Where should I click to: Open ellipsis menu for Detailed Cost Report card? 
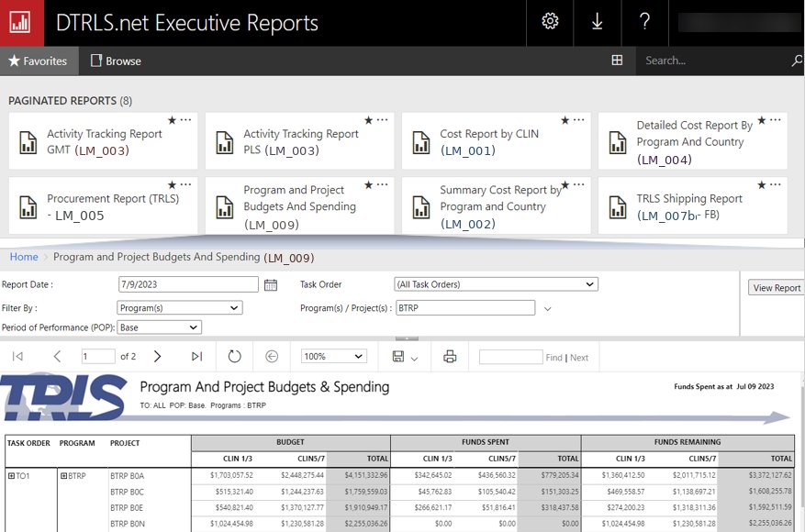(x=776, y=119)
